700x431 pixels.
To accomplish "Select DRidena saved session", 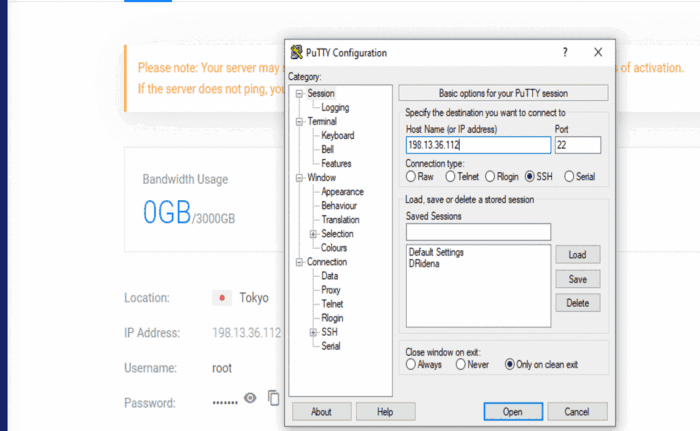I will click(x=424, y=264).
